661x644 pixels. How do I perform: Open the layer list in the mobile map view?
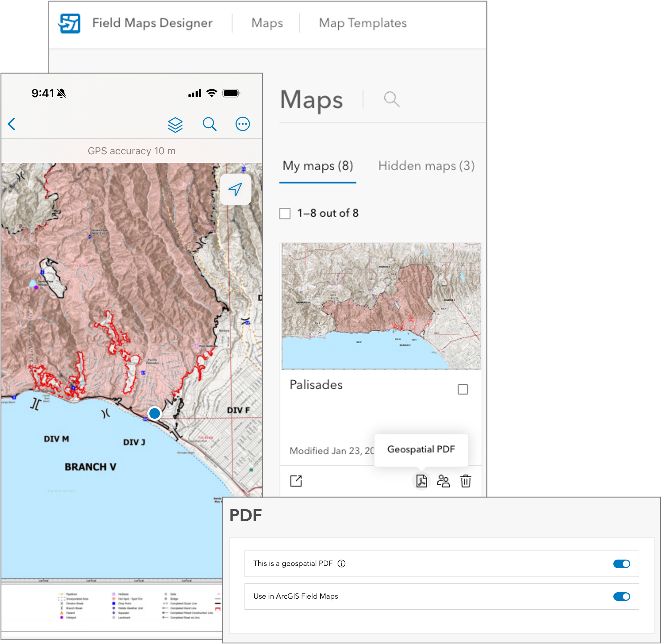point(176,124)
